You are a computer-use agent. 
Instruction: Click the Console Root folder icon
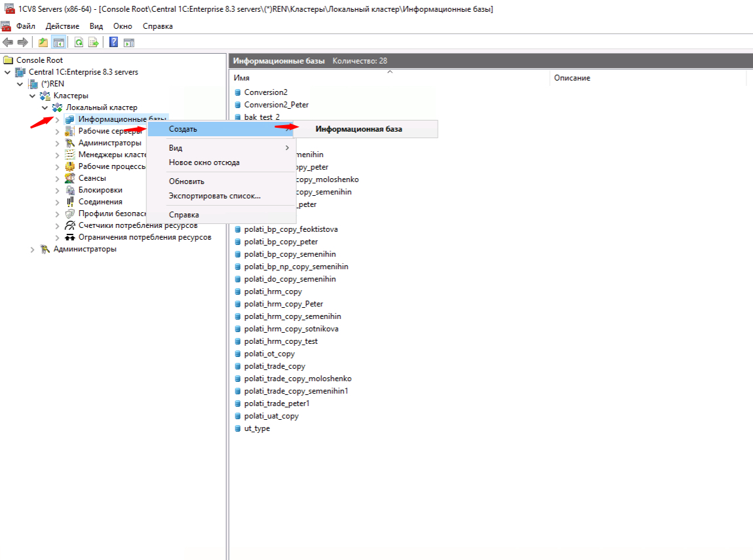pyautogui.click(x=8, y=60)
